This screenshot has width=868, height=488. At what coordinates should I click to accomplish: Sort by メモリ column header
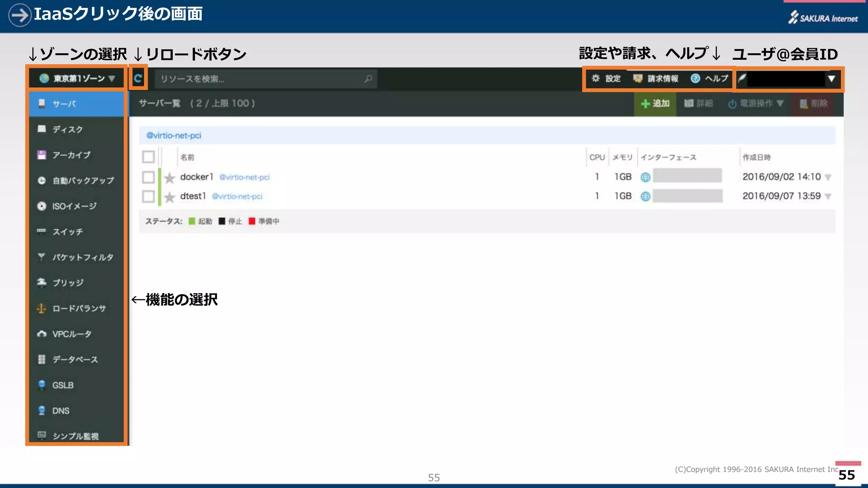[x=622, y=157]
